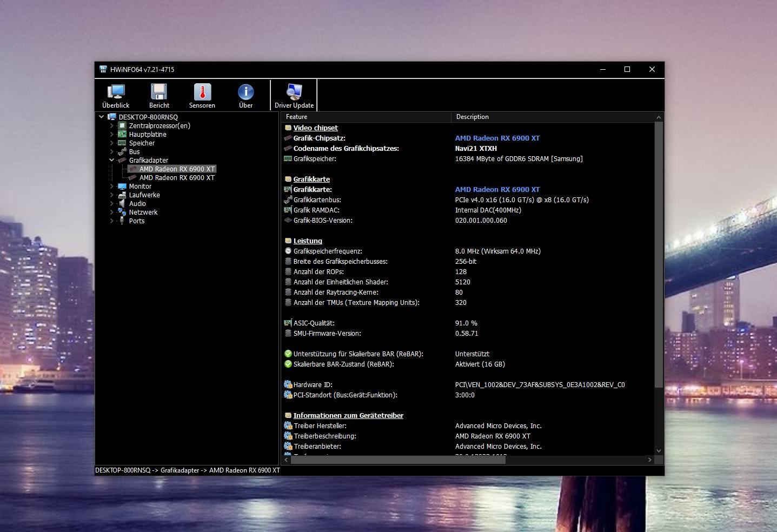The image size is (777, 532).
Task: Click the icon beside ASIC-Qualität
Action: click(288, 323)
